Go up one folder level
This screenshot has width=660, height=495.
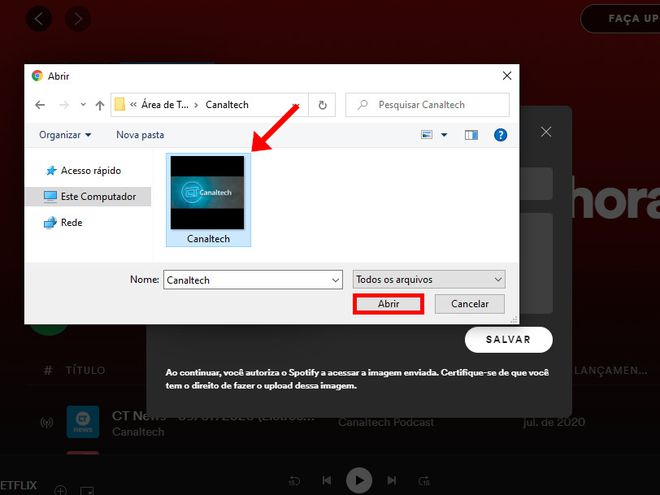click(x=100, y=105)
